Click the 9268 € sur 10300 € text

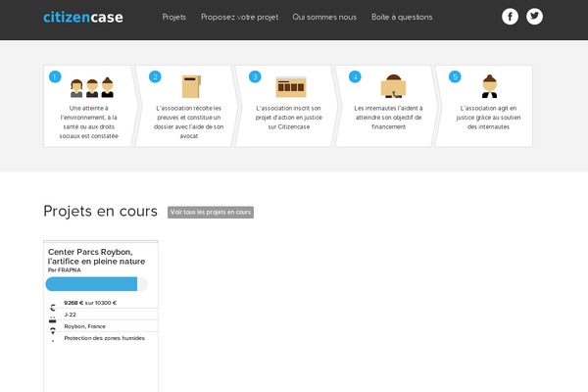click(90, 303)
